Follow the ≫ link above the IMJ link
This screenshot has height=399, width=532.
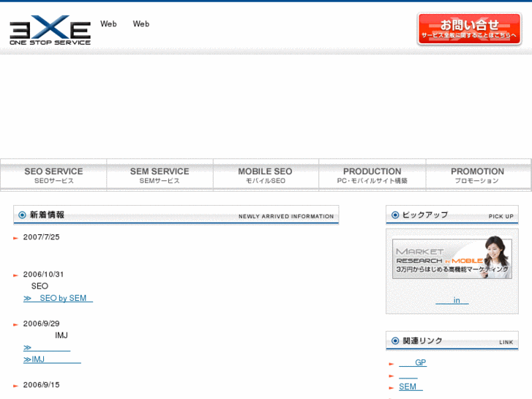click(47, 347)
